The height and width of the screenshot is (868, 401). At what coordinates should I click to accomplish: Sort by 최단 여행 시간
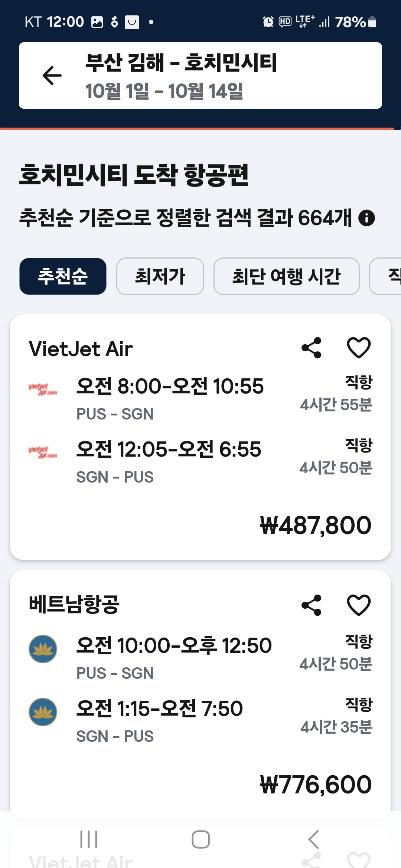coord(286,276)
